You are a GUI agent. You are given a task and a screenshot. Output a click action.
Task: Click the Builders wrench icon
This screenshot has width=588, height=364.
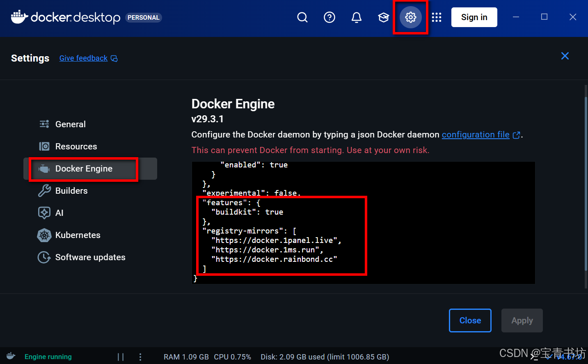point(44,191)
